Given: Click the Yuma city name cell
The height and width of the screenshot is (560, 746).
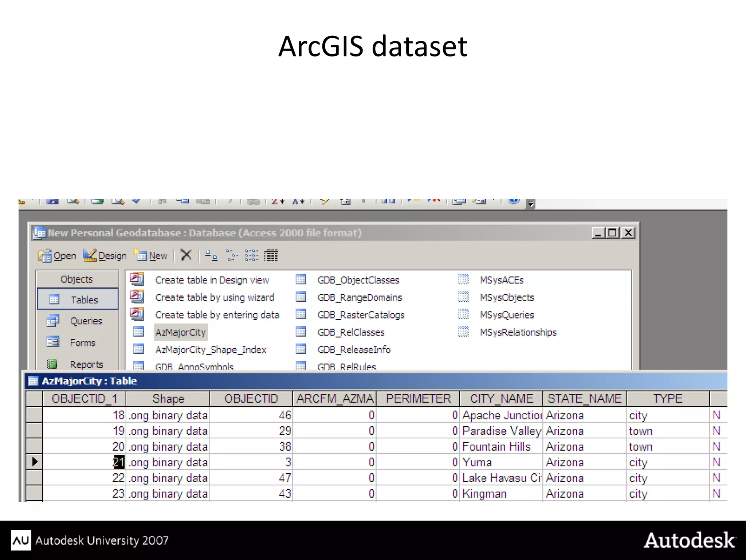Looking at the screenshot, I should click(x=502, y=462).
